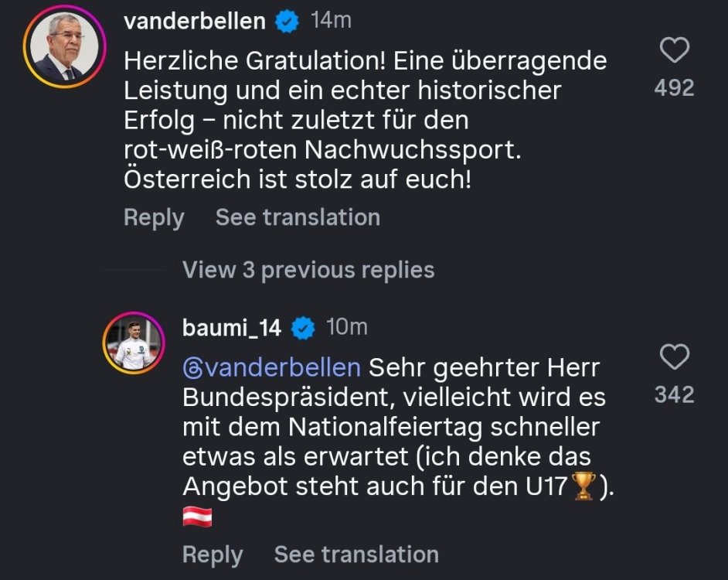See translation of baumi_14's reply
Image resolution: width=728 pixels, height=580 pixels.
(x=356, y=554)
